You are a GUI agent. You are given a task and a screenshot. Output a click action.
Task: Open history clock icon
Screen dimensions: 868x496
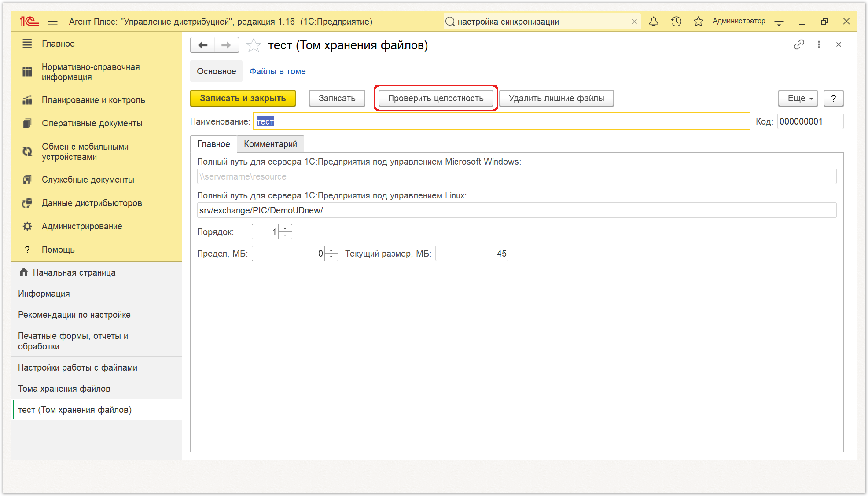click(x=676, y=21)
